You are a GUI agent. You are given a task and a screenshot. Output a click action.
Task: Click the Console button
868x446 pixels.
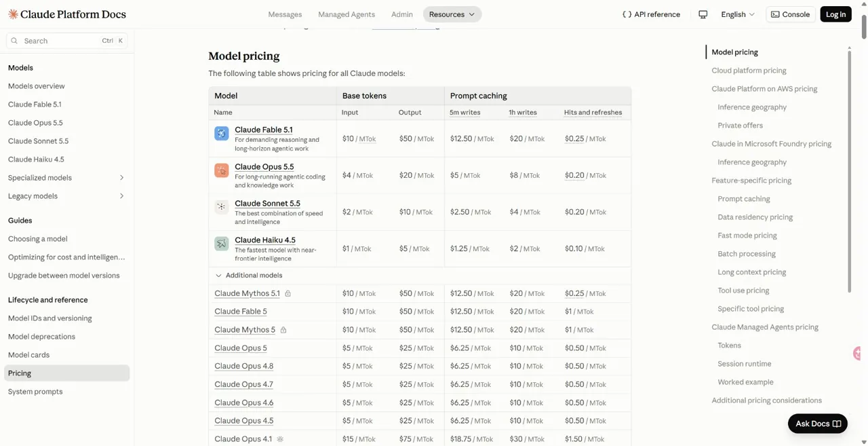(790, 14)
